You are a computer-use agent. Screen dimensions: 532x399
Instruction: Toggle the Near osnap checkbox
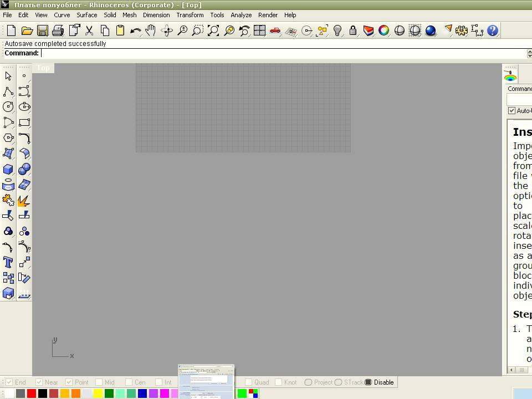click(x=39, y=382)
